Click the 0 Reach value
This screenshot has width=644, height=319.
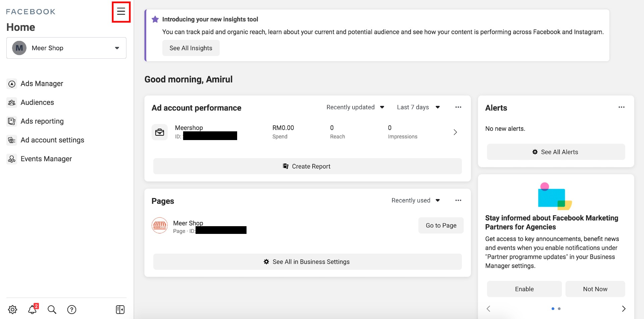coord(332,128)
